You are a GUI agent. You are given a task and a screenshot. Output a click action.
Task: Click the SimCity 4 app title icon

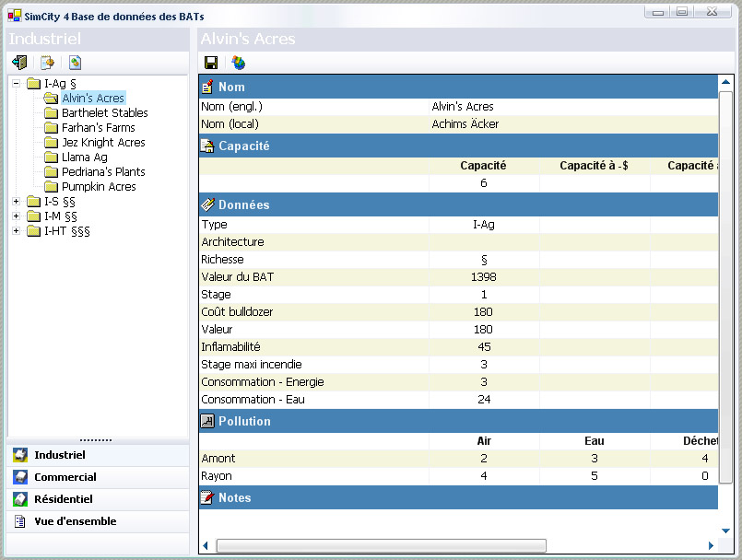pyautogui.click(x=15, y=16)
